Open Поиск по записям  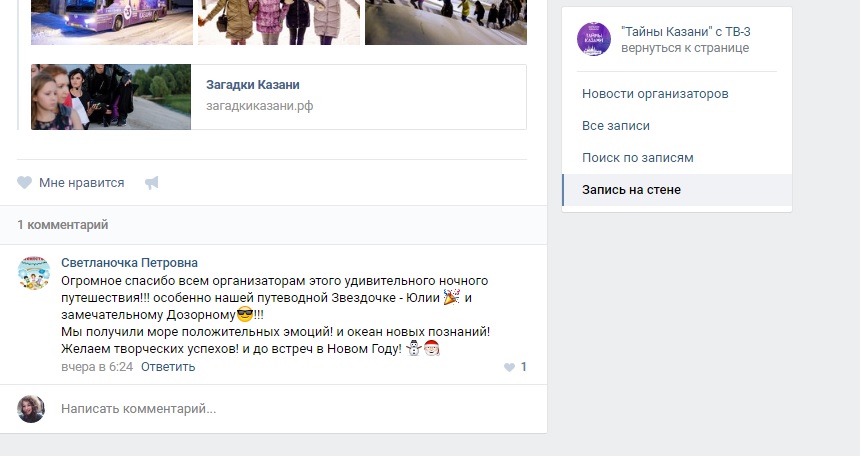click(637, 157)
